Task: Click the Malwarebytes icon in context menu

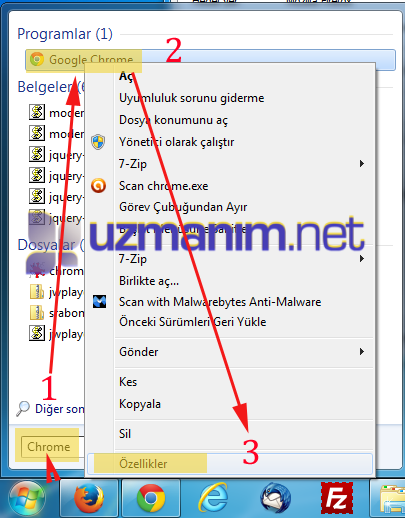Action: [x=99, y=302]
